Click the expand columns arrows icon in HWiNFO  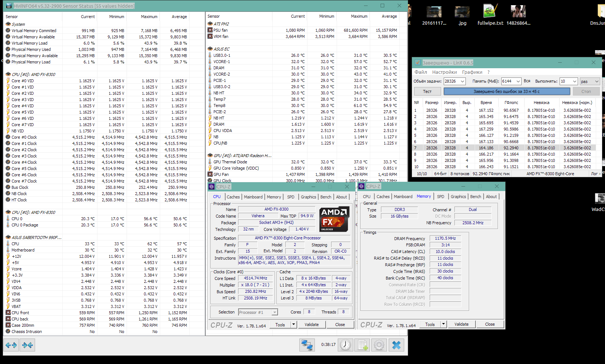coord(11,345)
